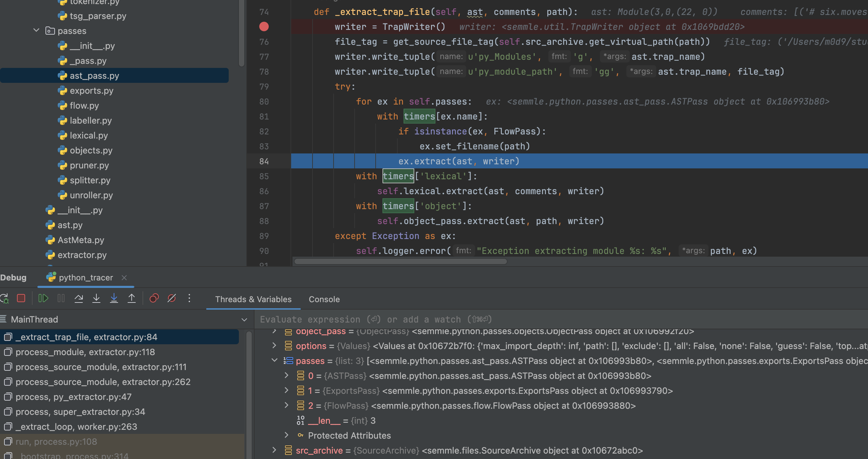Open flow.py file
Image resolution: width=868 pixels, height=459 pixels.
84,106
